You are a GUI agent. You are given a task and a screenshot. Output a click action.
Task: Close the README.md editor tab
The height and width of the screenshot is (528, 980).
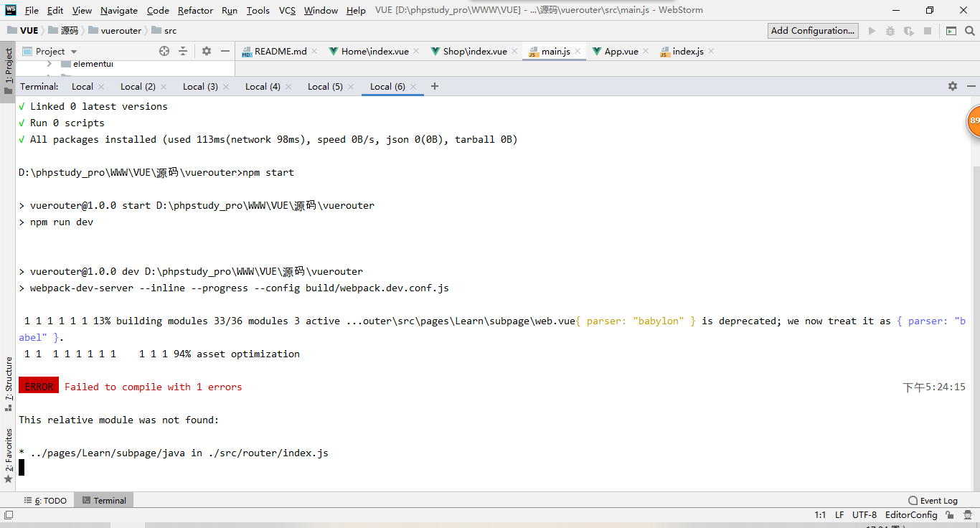click(314, 52)
